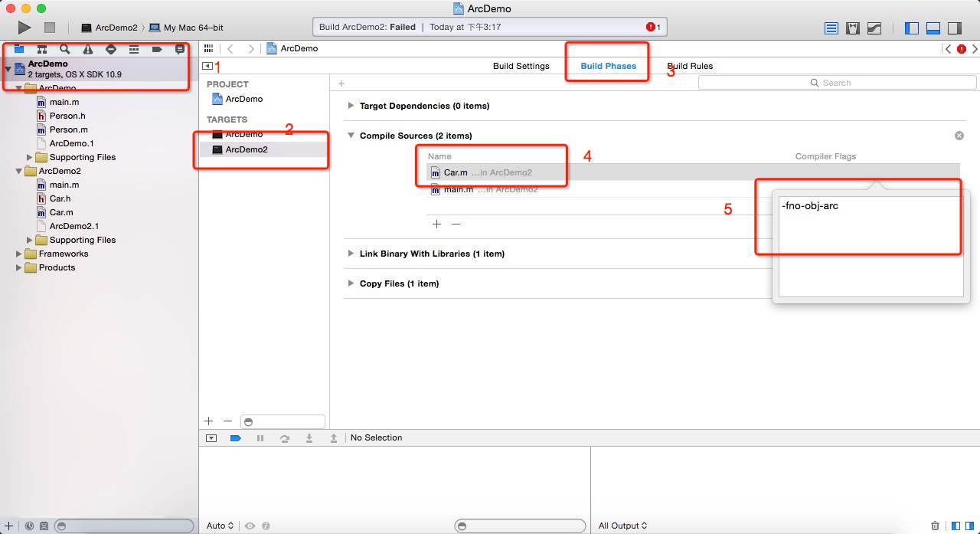
Task: Toggle the Console pane
Action: pos(971,526)
